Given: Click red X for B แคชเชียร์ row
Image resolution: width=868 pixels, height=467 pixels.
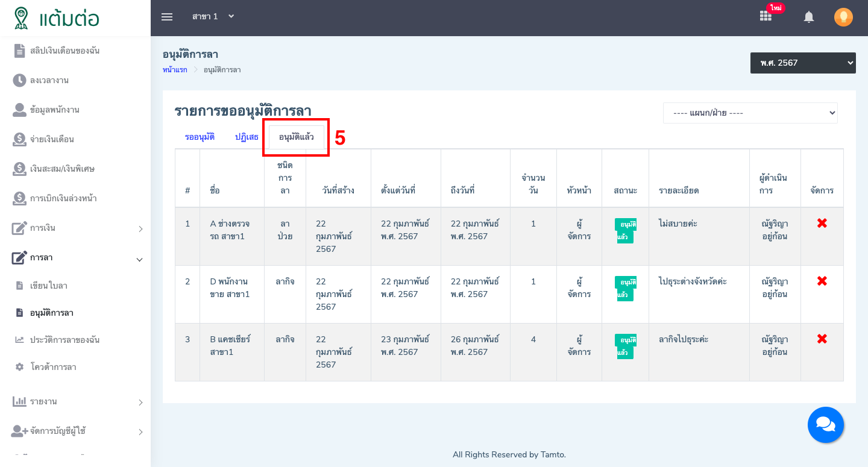Looking at the screenshot, I should 822,339.
